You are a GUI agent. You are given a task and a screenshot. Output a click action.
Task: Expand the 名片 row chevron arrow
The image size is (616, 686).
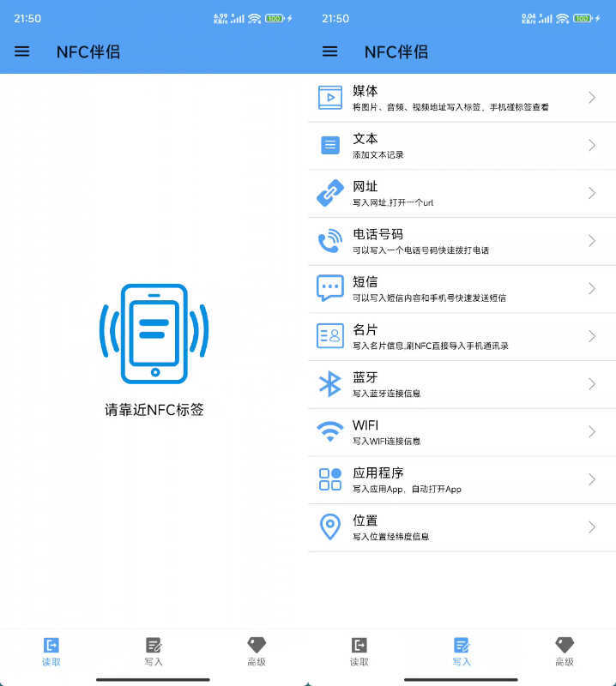592,336
